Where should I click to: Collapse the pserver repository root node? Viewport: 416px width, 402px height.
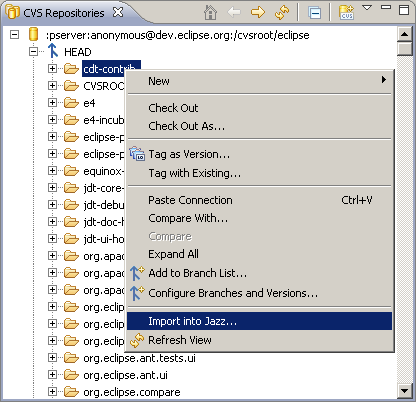(14, 35)
